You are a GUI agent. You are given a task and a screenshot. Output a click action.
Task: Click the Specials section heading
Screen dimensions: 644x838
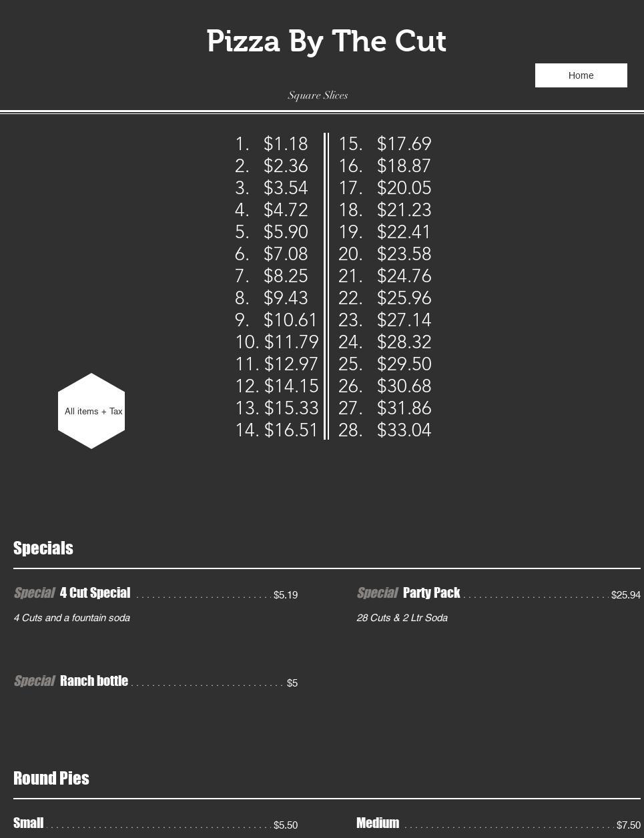43,548
